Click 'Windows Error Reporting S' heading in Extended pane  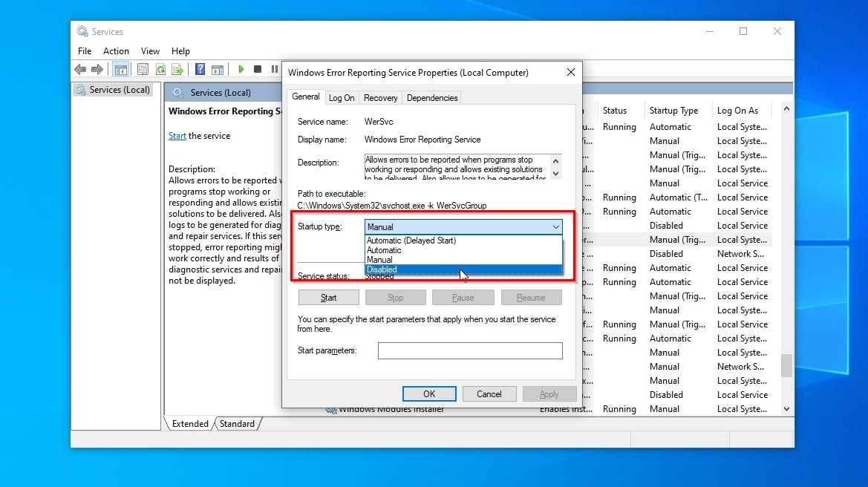[x=225, y=111]
